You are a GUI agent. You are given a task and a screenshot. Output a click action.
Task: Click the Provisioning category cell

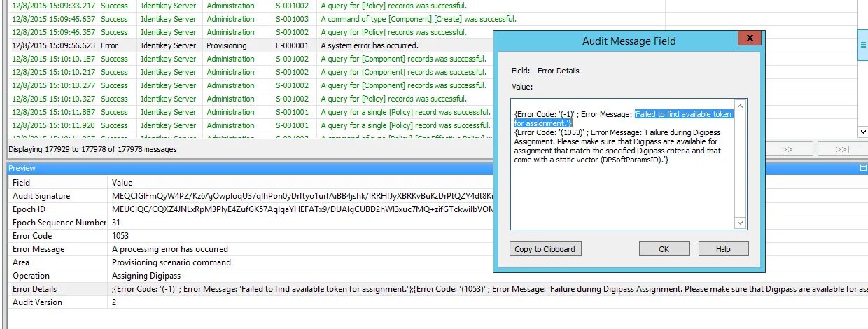pos(227,45)
